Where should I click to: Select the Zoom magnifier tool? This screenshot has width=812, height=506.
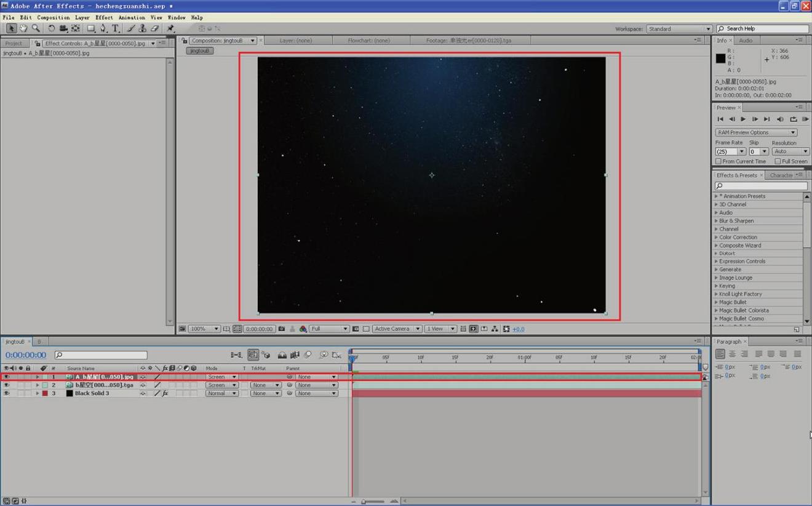pos(36,28)
